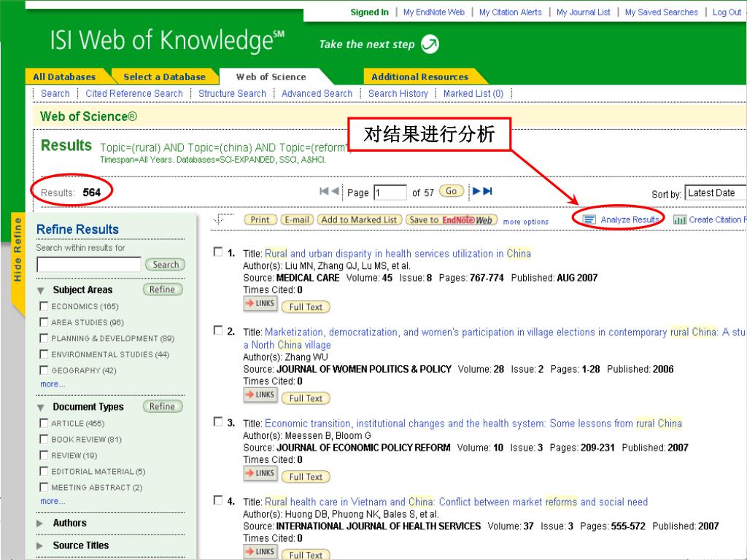Click Refine button for Document Types

[x=162, y=406]
